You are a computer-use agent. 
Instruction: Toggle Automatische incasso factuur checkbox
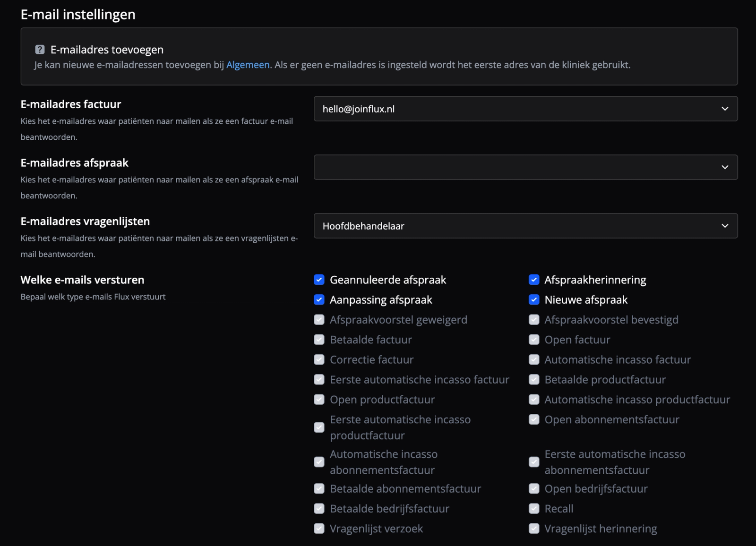(534, 359)
